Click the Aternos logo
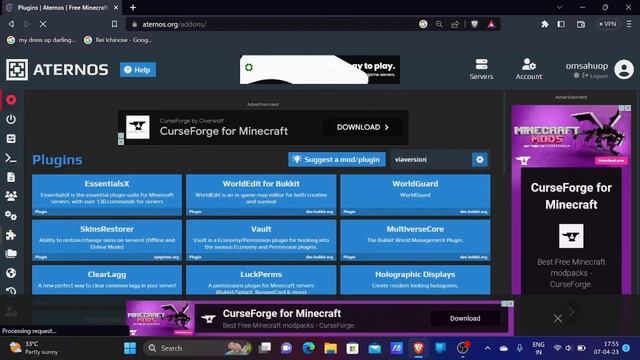 click(57, 69)
